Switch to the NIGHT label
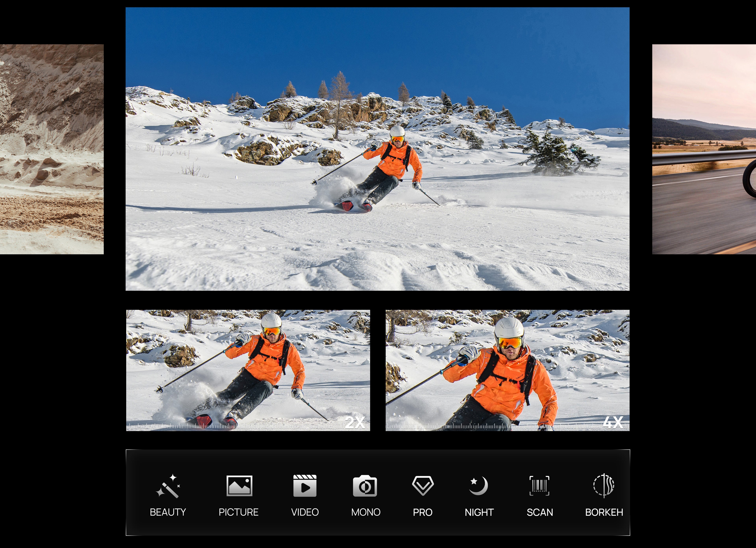Screen dimensions: 756x548 tap(479, 512)
